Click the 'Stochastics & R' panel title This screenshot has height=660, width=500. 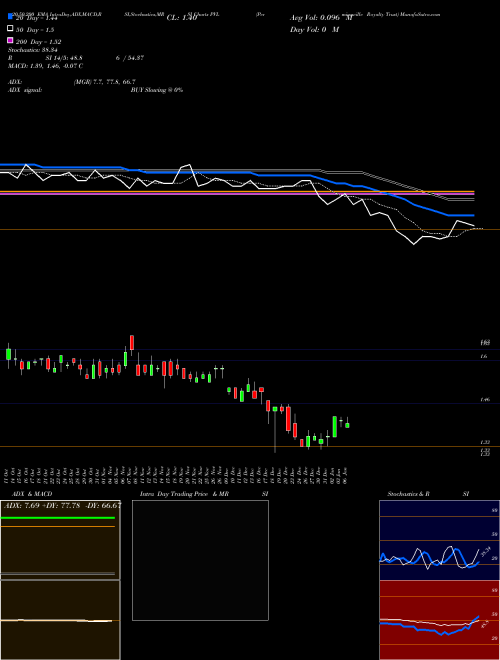[x=408, y=494]
